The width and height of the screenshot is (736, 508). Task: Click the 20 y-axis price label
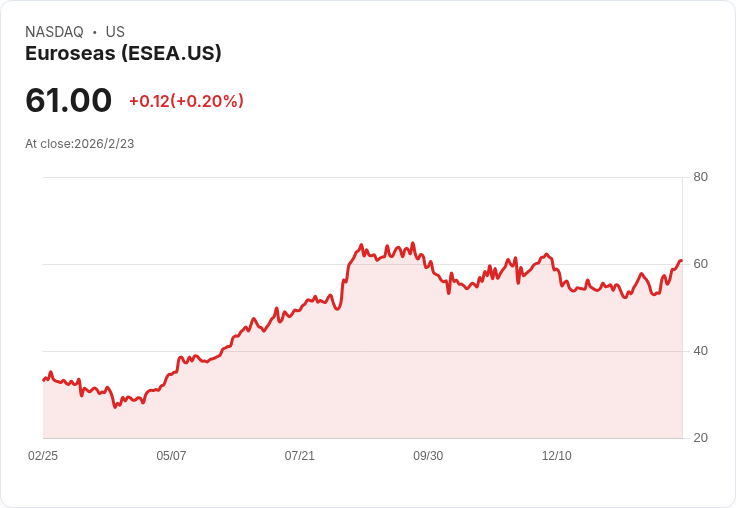tap(700, 438)
